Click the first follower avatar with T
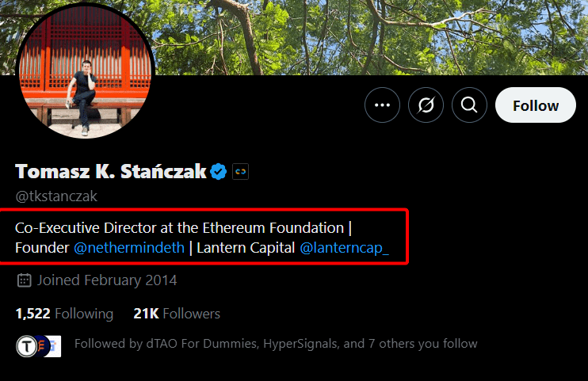588x381 pixels. pos(27,345)
